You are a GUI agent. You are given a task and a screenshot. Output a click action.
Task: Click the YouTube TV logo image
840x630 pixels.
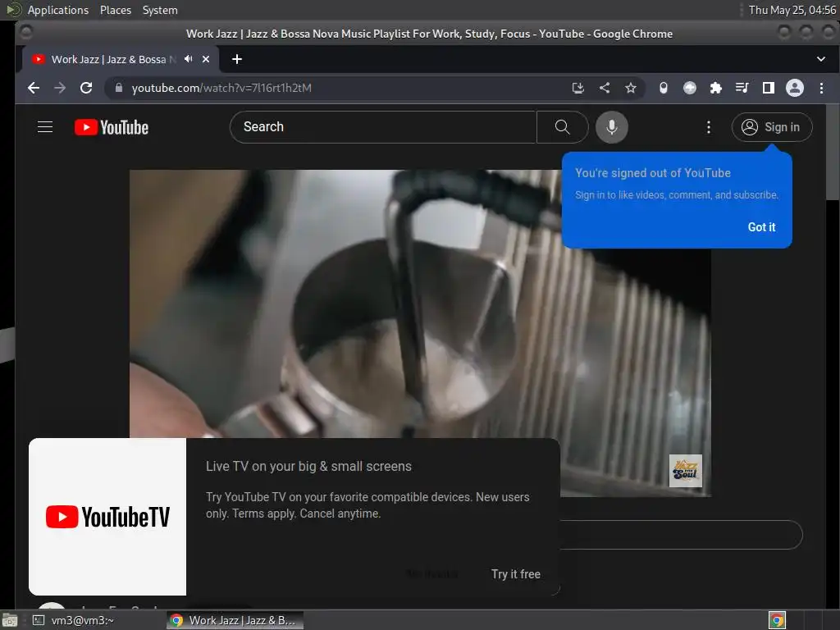point(107,517)
